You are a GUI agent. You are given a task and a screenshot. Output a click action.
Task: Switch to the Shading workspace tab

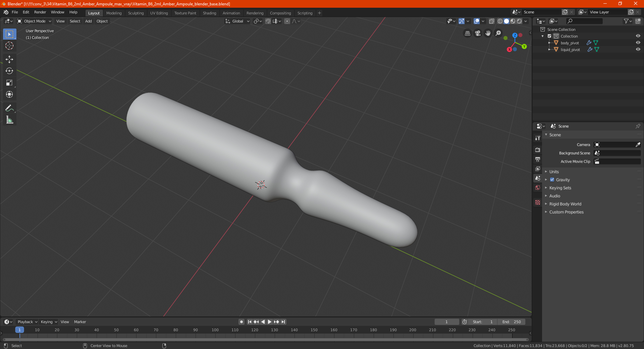(x=209, y=13)
